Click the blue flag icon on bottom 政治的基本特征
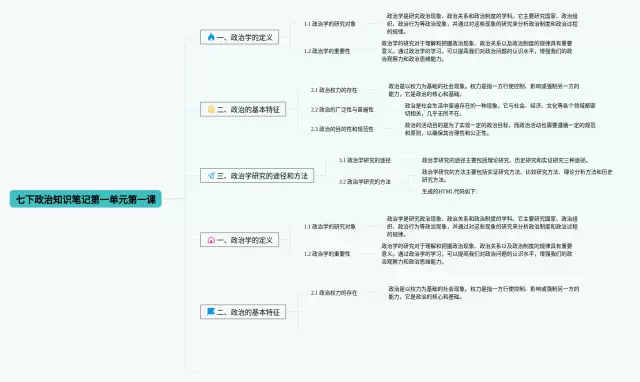Image resolution: width=640 pixels, height=382 pixels. 211,312
